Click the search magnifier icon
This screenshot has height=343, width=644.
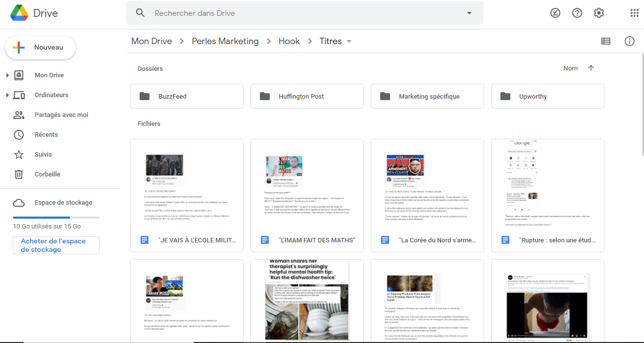[141, 13]
